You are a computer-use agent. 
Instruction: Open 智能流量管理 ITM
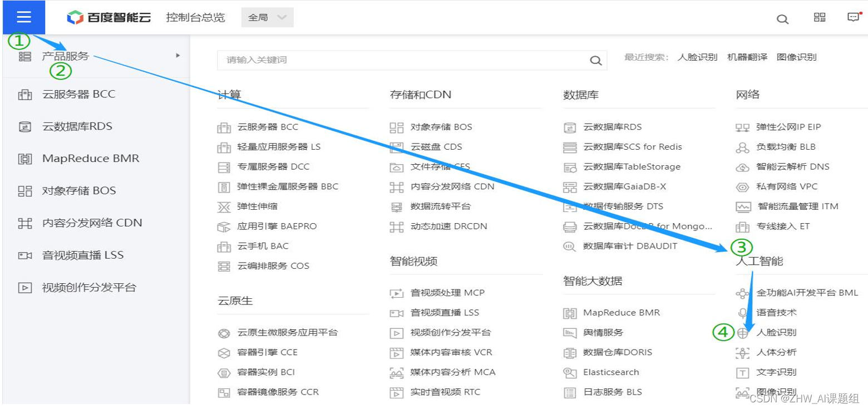(x=798, y=206)
